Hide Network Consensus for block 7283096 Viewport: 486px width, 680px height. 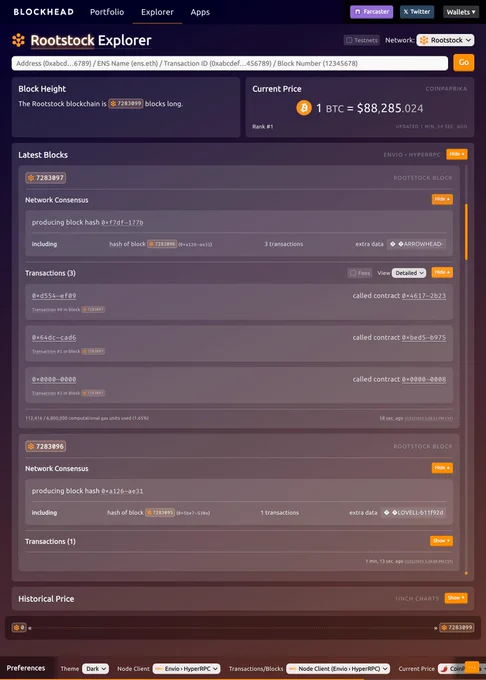tap(442, 468)
